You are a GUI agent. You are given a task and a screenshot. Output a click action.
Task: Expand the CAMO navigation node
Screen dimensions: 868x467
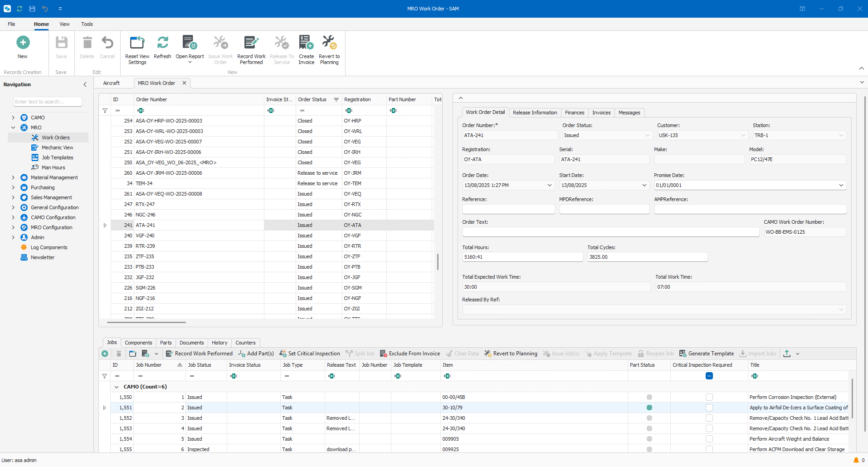[x=13, y=118]
